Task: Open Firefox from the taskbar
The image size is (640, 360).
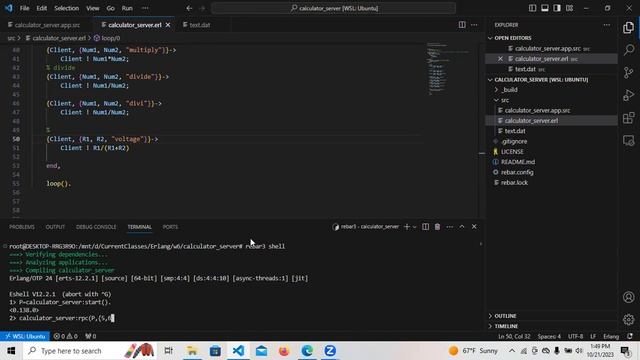Action: click(x=284, y=351)
